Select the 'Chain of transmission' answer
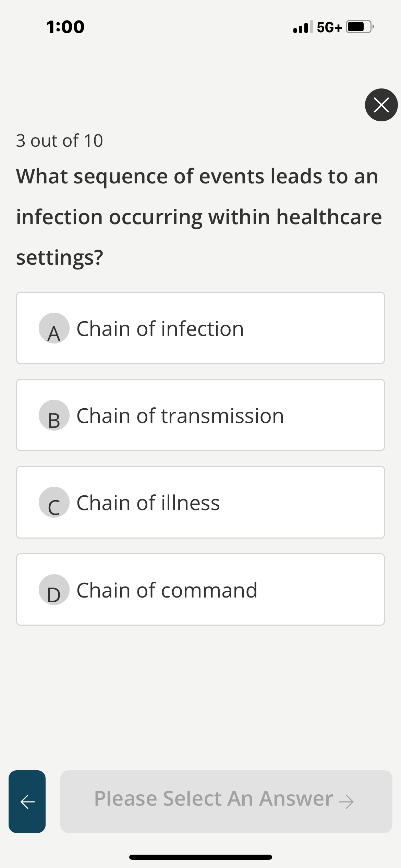 [200, 415]
